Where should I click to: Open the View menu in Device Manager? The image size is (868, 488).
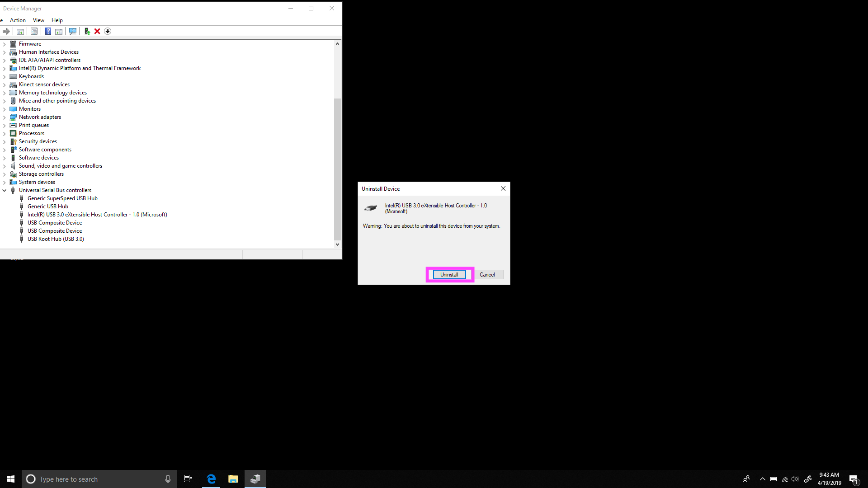coord(38,20)
